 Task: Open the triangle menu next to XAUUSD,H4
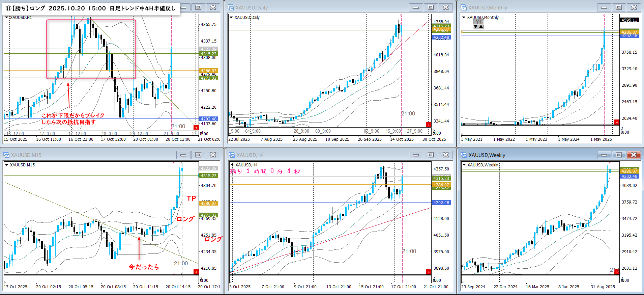coord(232,165)
